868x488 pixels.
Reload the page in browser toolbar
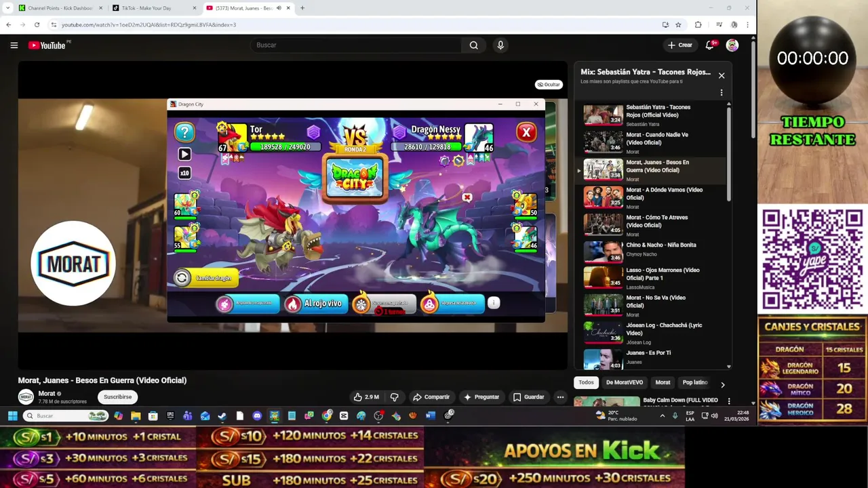(x=37, y=24)
